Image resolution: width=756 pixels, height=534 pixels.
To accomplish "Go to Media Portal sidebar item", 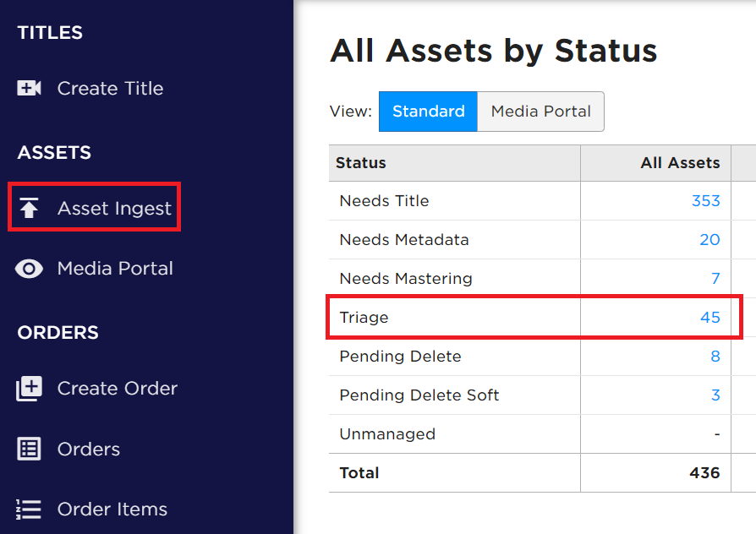I will coord(115,269).
